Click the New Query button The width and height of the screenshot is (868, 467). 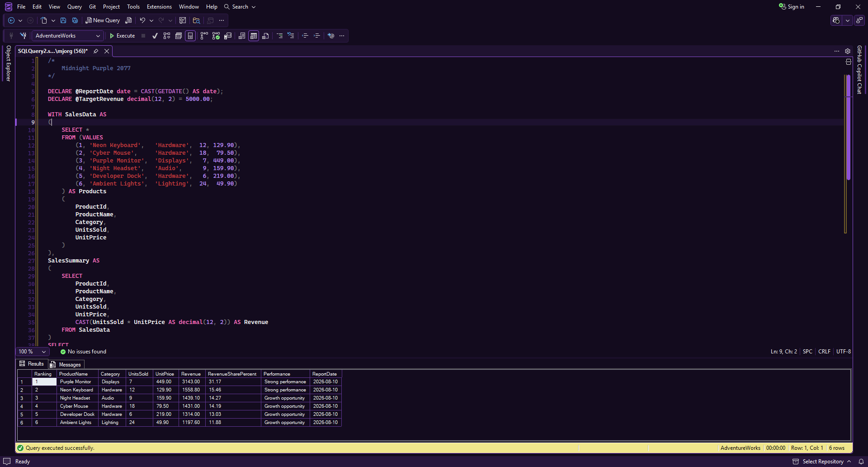click(103, 20)
